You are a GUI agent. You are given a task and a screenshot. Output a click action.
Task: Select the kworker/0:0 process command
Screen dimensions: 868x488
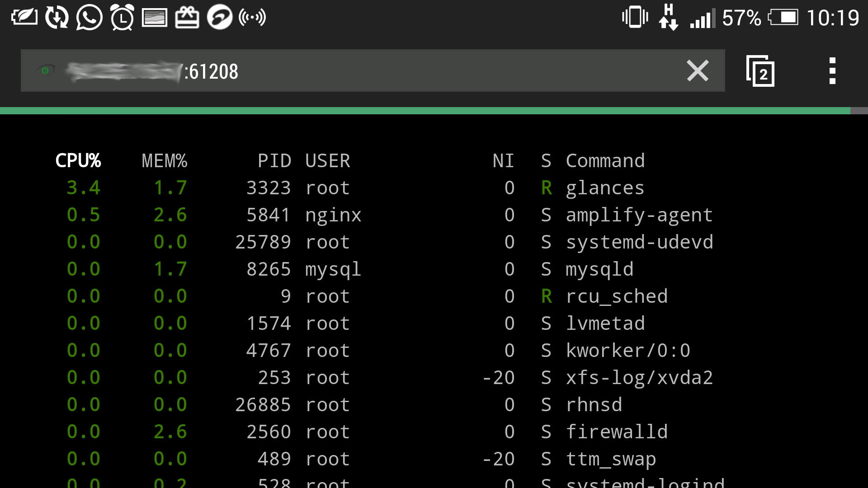(x=628, y=351)
